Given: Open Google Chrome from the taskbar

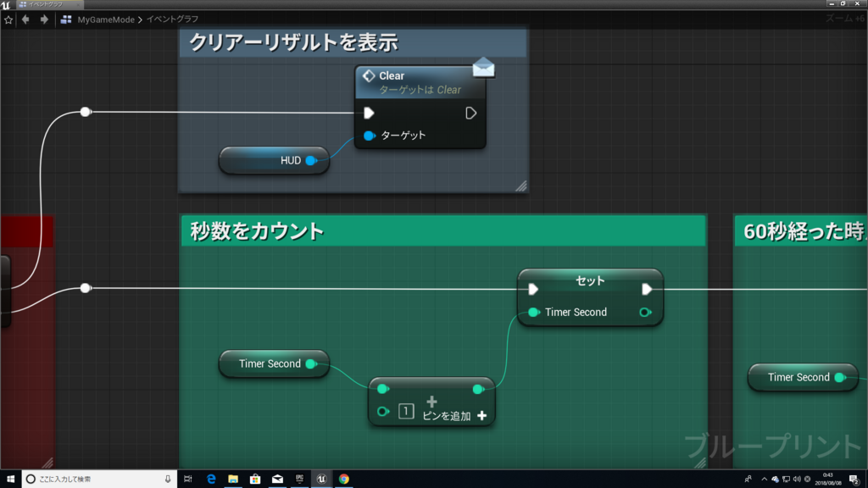Looking at the screenshot, I should [344, 480].
